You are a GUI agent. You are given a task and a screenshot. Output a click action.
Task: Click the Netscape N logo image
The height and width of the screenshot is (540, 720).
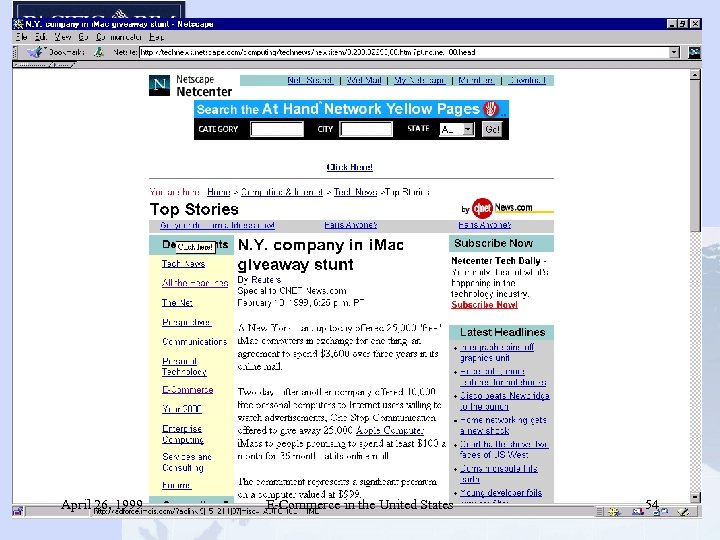click(x=159, y=85)
